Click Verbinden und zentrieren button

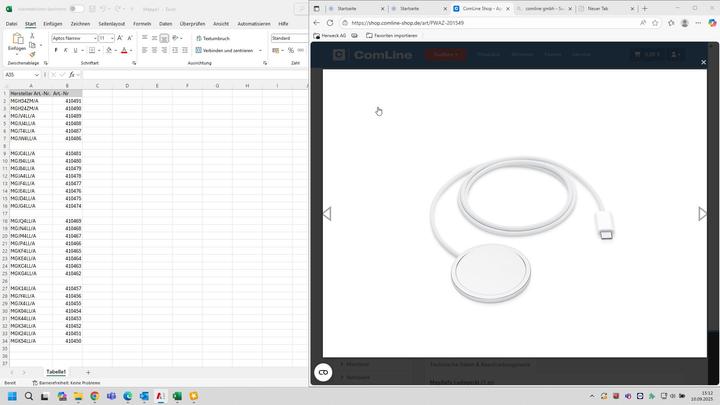[226, 49]
